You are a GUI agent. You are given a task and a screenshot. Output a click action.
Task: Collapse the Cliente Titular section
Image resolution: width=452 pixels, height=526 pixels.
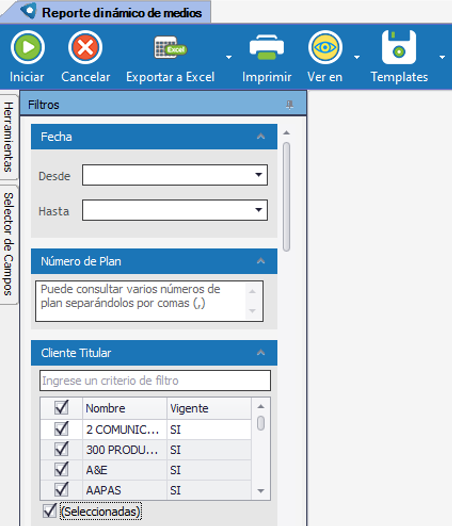pyautogui.click(x=261, y=353)
